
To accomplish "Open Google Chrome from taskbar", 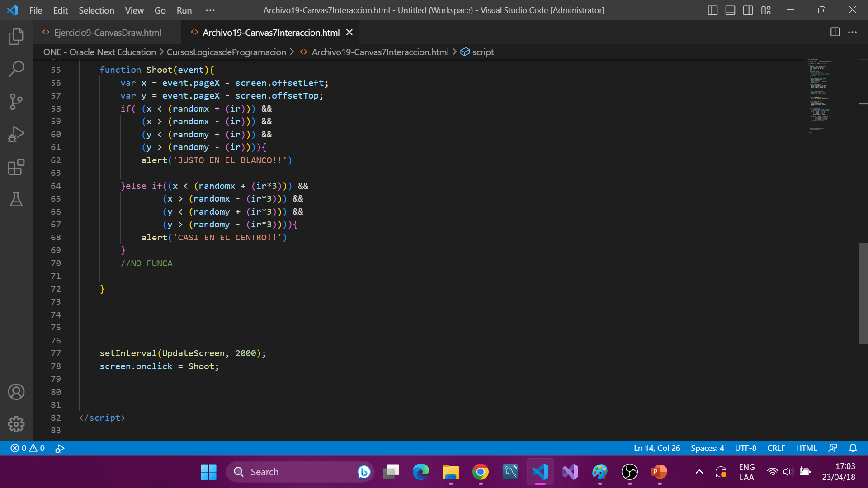I will (x=481, y=472).
